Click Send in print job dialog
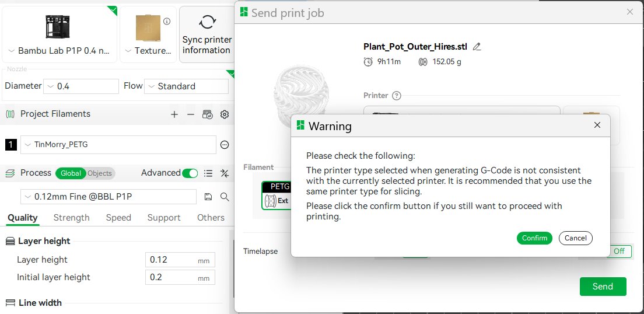Viewport: 644px width, 314px height. 603,287
